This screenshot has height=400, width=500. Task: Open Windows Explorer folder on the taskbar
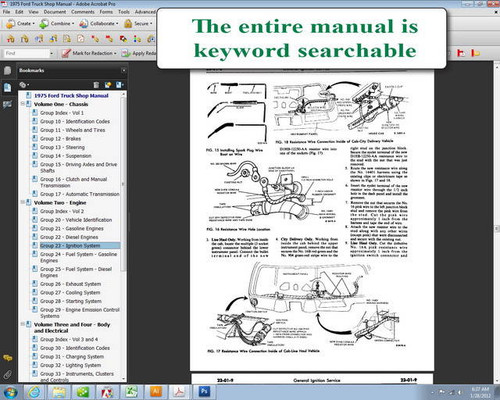point(59,392)
